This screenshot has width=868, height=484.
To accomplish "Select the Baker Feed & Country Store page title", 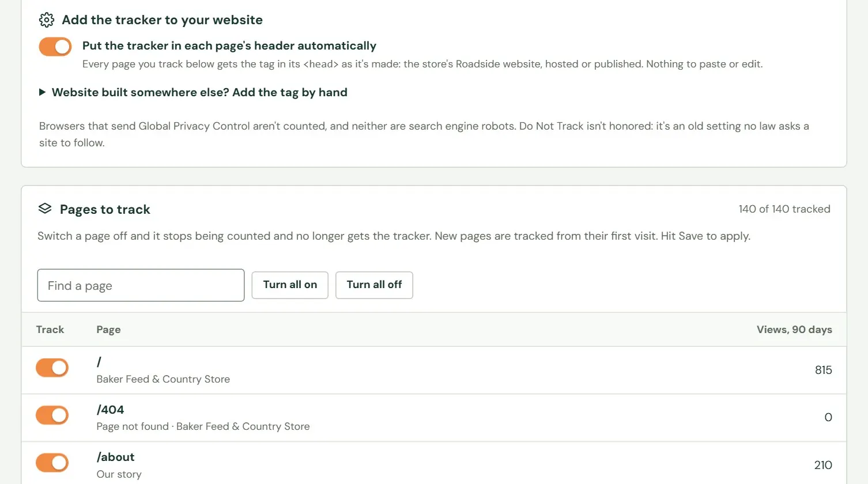I will click(x=163, y=379).
